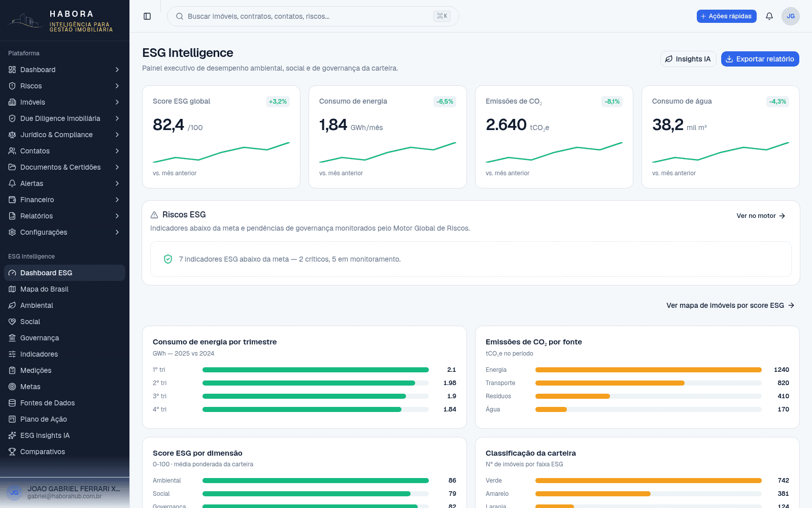
Task: Go to the Governança section
Action: [x=64, y=338]
